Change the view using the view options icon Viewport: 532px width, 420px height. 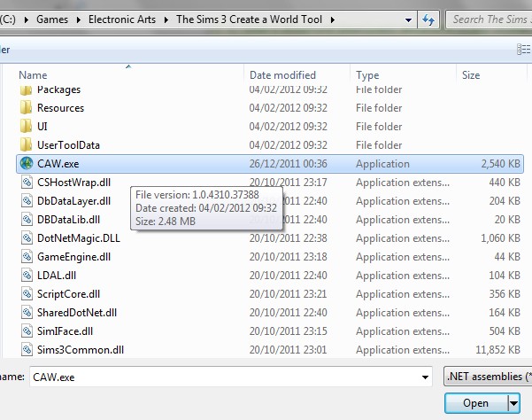[x=524, y=50]
